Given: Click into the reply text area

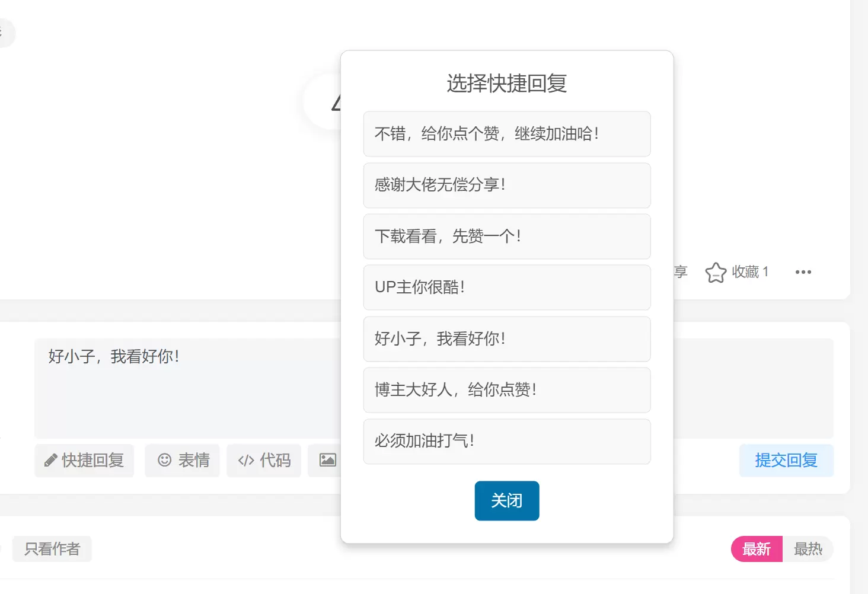Looking at the screenshot, I should coord(187,388).
